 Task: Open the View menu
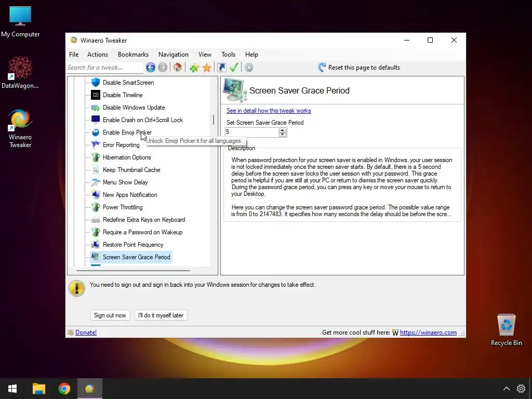tap(205, 54)
